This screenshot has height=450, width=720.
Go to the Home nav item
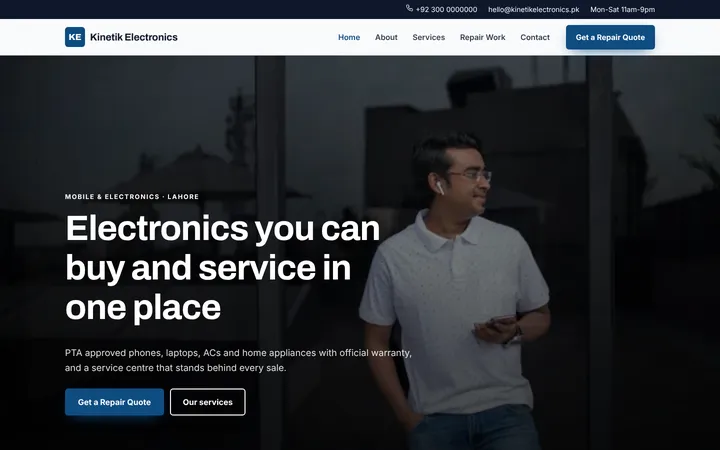(349, 37)
